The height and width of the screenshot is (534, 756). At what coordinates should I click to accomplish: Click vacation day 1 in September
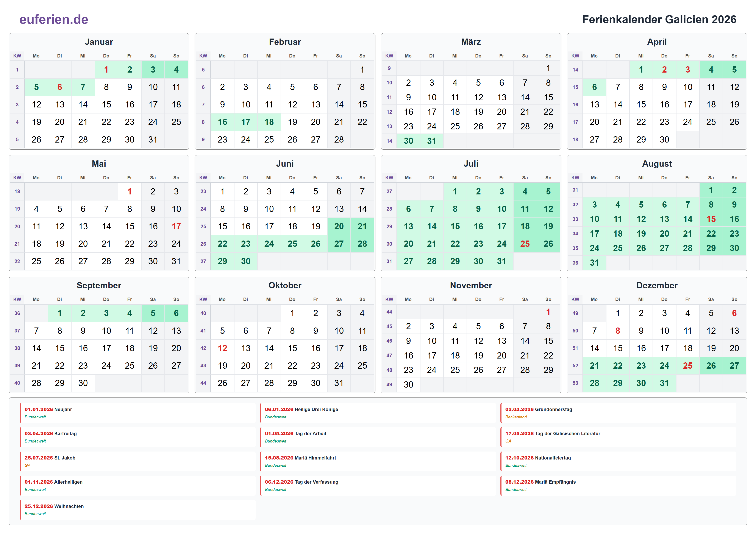(x=60, y=313)
